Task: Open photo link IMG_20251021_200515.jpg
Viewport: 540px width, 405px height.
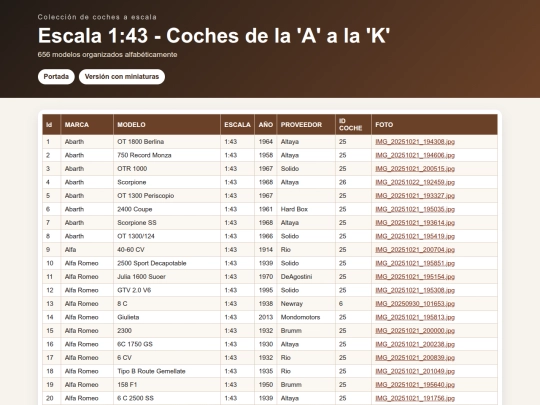Action: pos(415,168)
